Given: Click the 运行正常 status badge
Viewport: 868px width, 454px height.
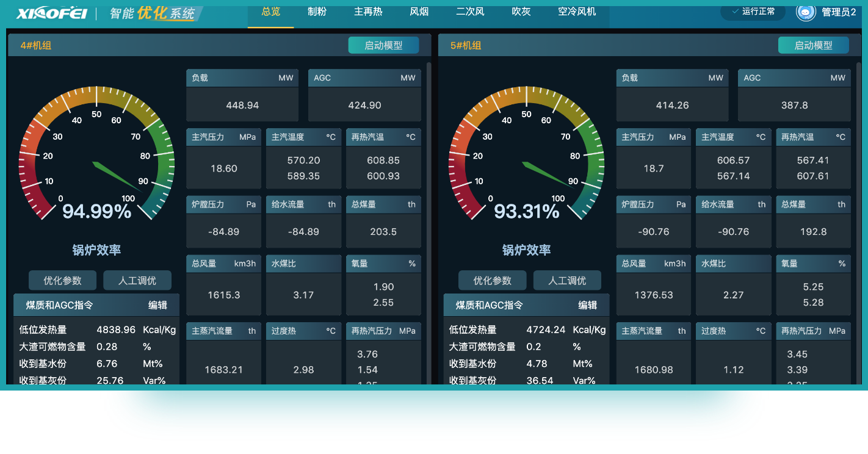Looking at the screenshot, I should click(753, 12).
